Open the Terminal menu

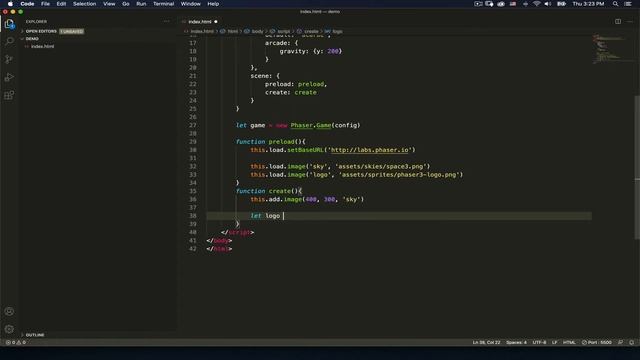tap(164, 4)
